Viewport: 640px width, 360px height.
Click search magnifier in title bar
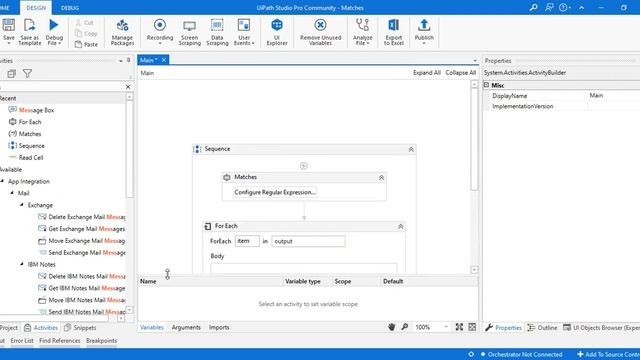533,7
